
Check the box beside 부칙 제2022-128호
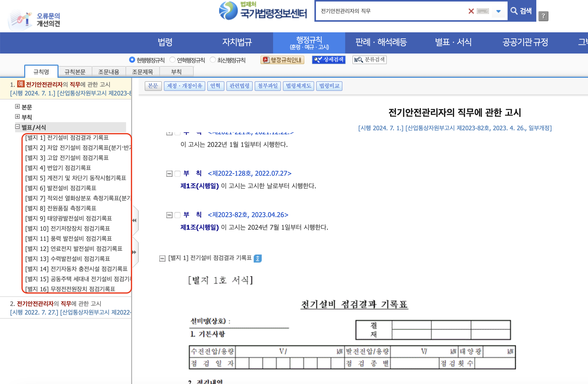(178, 173)
